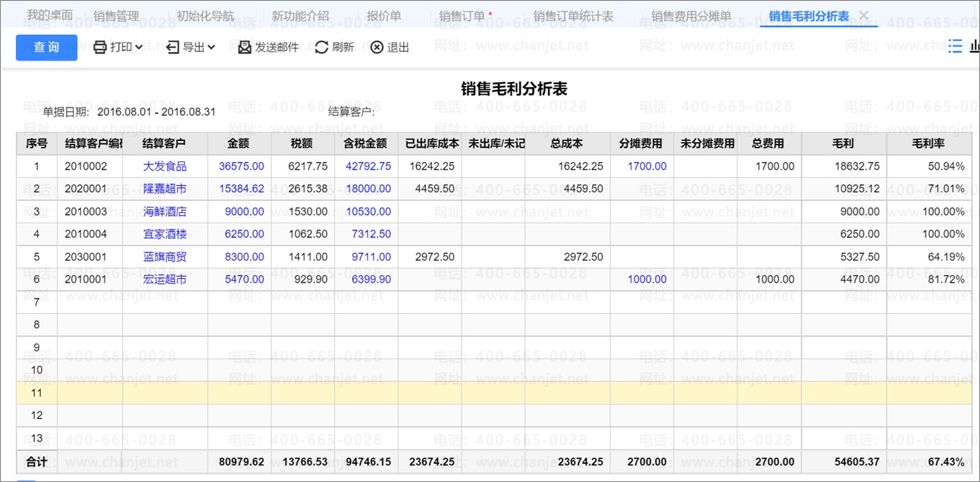
Task: Click the send mail envelope icon
Action: [244, 47]
